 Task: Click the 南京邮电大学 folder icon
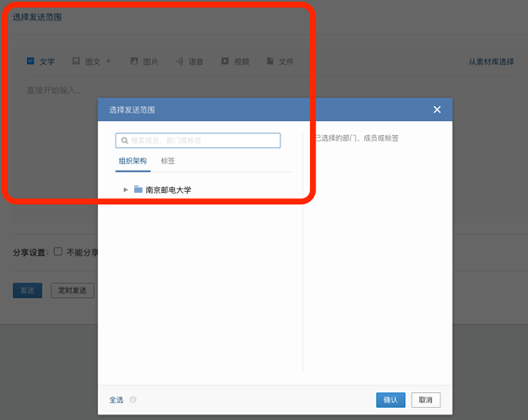point(138,189)
